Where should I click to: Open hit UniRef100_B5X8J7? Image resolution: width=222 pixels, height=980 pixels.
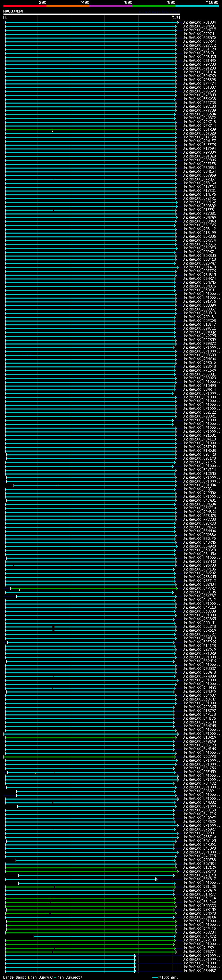[199, 879]
